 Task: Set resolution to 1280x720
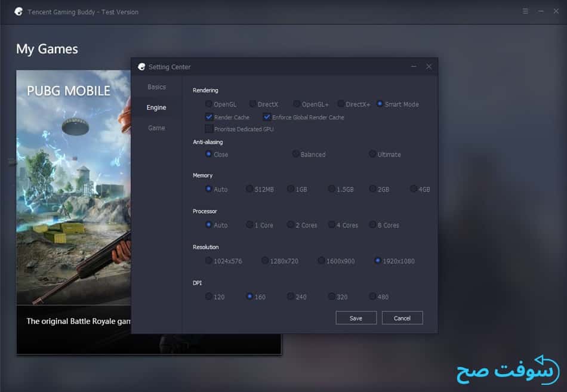point(265,260)
